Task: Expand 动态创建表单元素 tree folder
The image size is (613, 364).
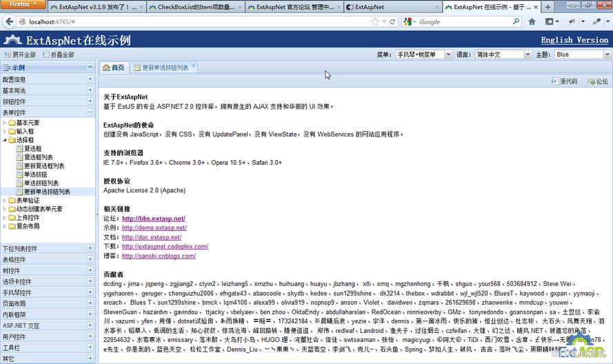Action: point(5,209)
